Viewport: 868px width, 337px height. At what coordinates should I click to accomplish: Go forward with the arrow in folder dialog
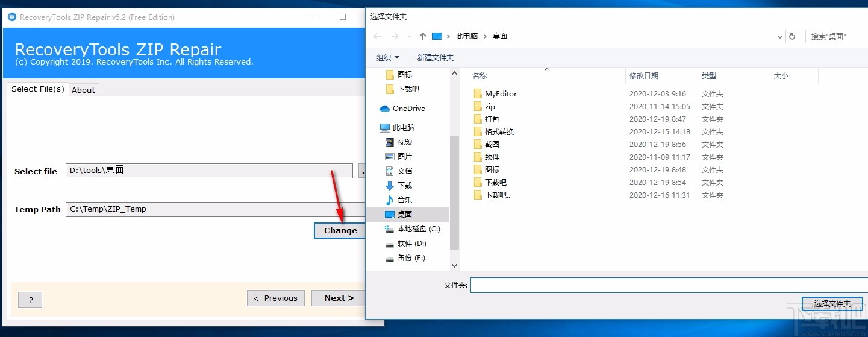[395, 36]
